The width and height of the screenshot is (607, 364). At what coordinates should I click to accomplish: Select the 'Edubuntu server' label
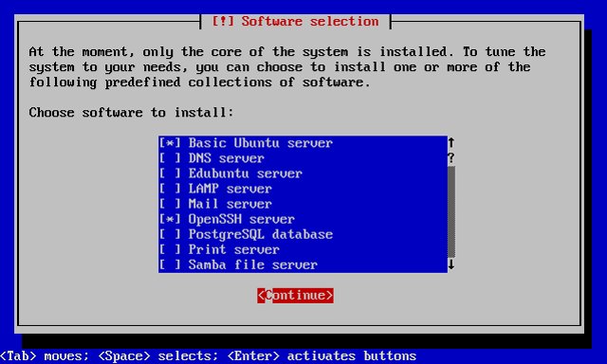coord(246,173)
